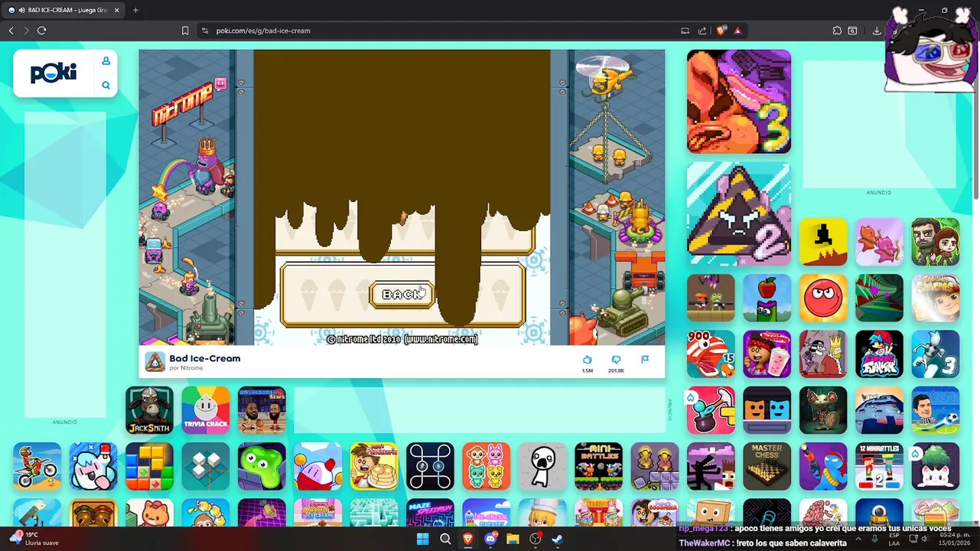The image size is (980, 551).
Task: Open the Nitrome developer link
Action: click(191, 368)
